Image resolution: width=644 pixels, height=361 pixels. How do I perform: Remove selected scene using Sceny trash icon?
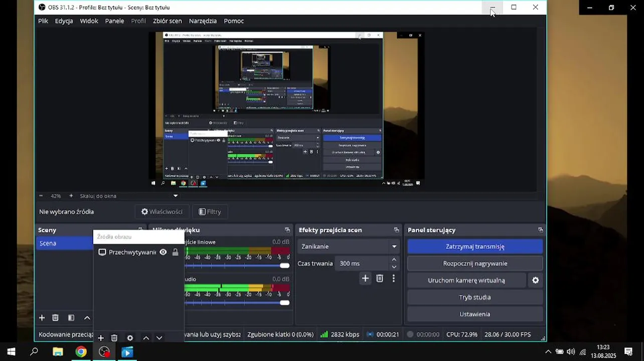point(56,318)
